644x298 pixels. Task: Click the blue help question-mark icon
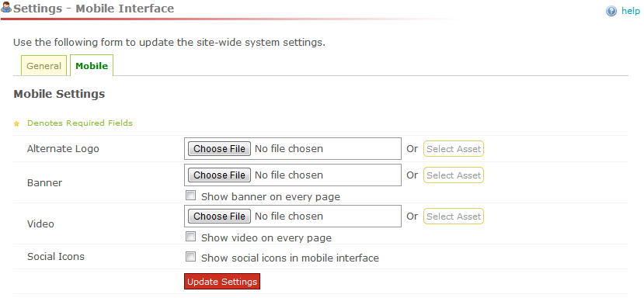click(611, 11)
